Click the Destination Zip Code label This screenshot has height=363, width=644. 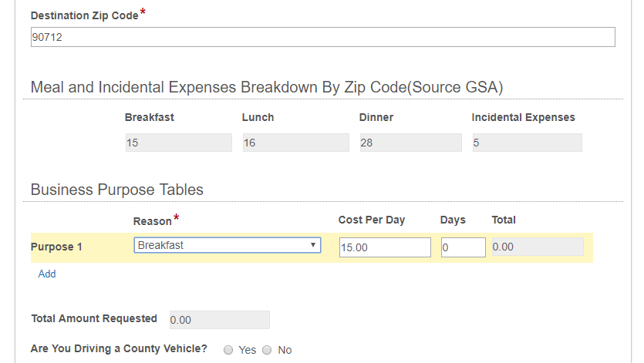pyautogui.click(x=85, y=15)
